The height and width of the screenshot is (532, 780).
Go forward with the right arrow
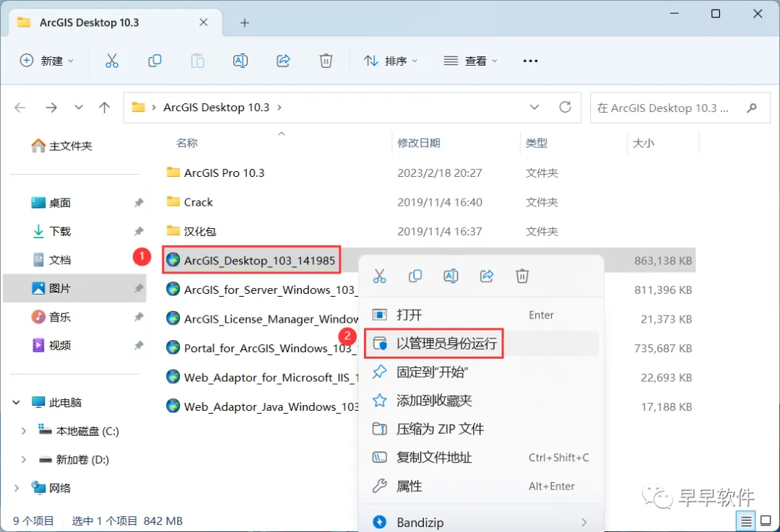point(51,108)
